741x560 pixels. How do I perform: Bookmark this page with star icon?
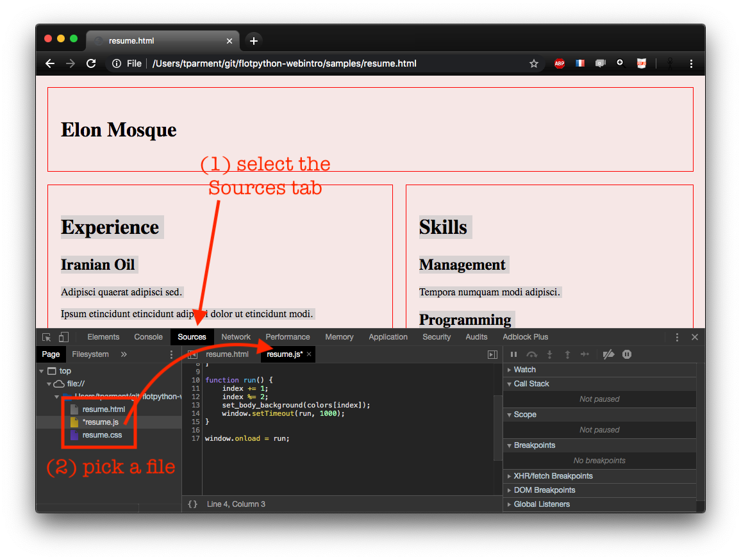click(x=533, y=63)
